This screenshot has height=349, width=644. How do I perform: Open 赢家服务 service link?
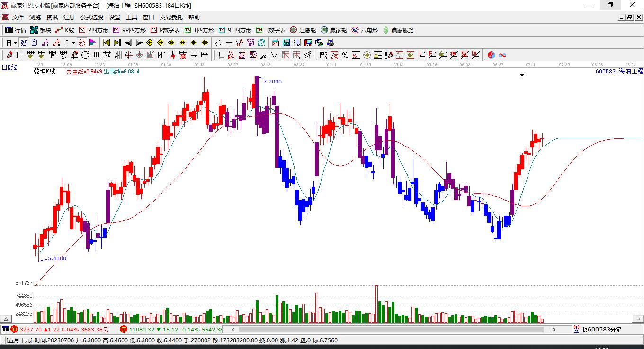click(398, 30)
